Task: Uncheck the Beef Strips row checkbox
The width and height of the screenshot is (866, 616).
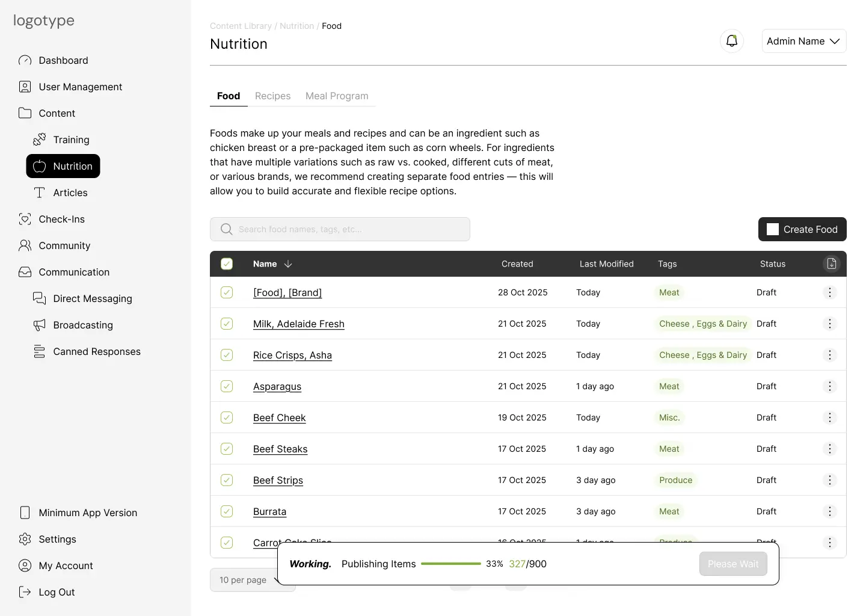Action: 227,480
